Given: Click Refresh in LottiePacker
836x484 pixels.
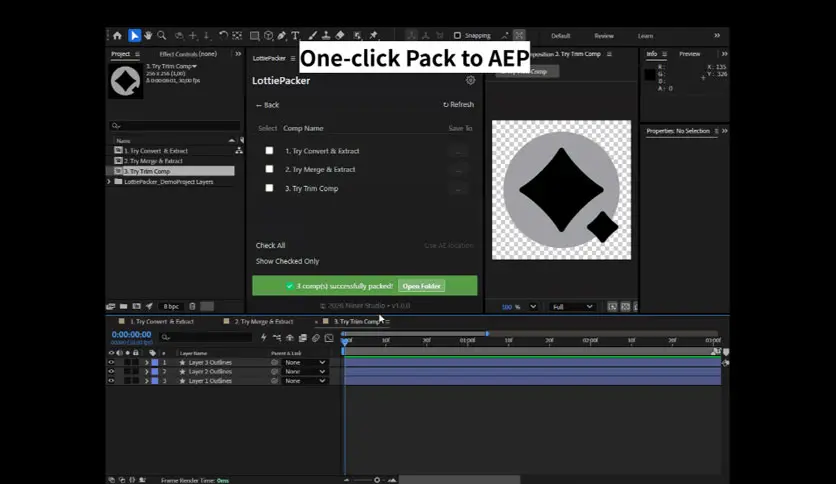Looking at the screenshot, I should (x=459, y=104).
